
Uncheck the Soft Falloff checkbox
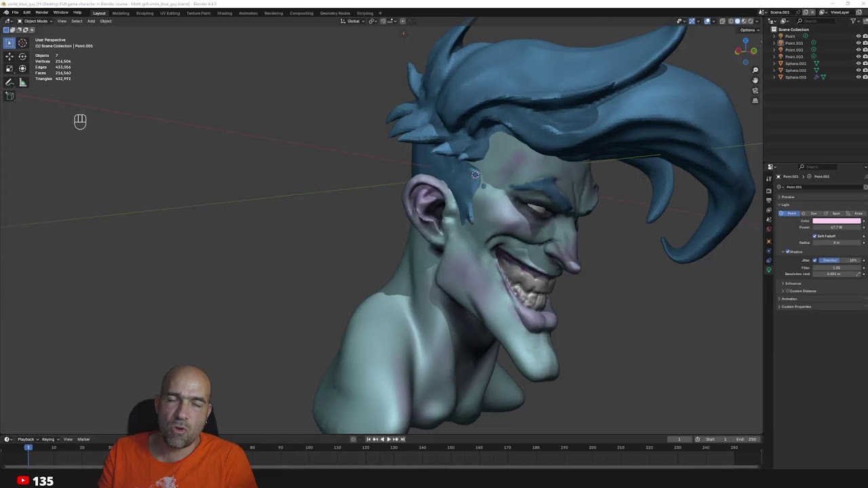[814, 236]
